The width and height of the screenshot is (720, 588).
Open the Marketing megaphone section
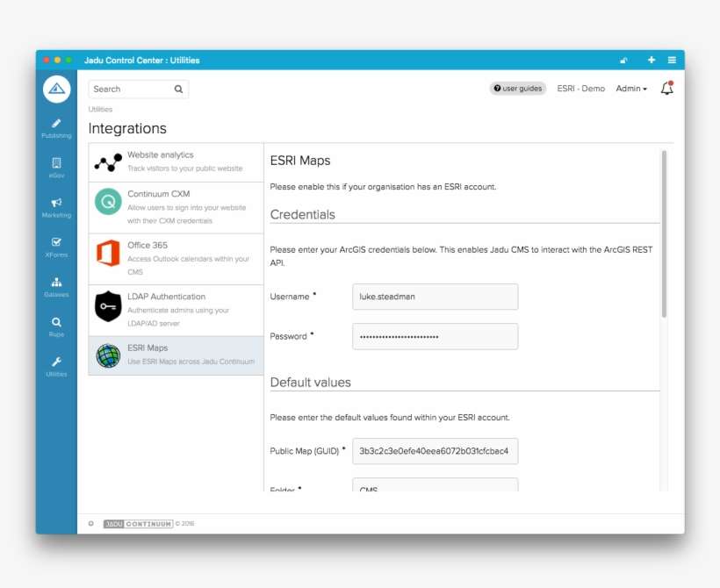pos(56,207)
